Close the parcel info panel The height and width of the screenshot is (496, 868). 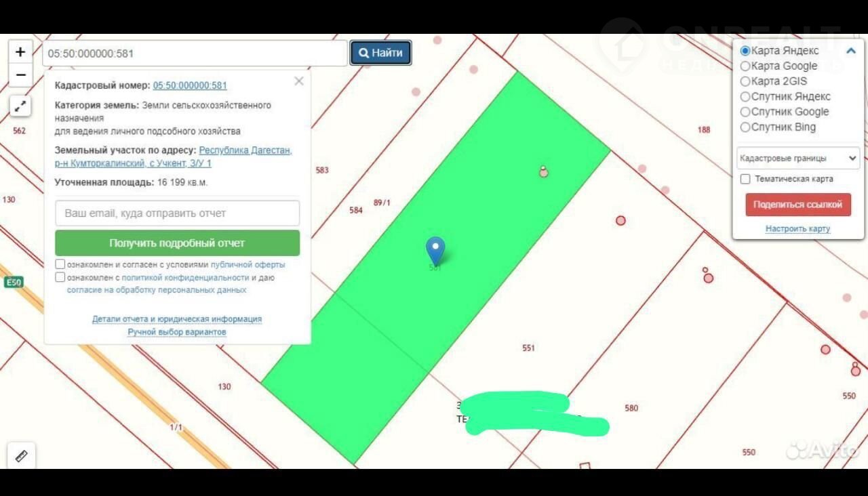299,81
